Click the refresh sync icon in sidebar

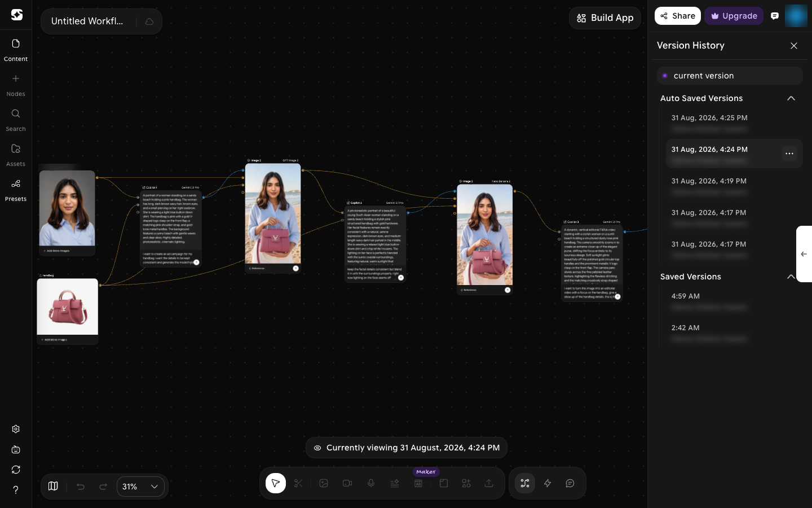coord(16,470)
